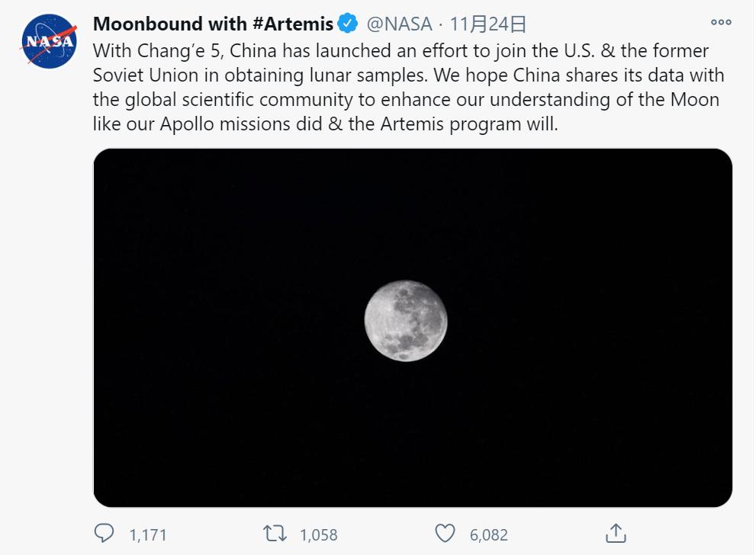Click the reply speech bubble icon
Viewport: 756px width, 555px height.
coord(104,533)
